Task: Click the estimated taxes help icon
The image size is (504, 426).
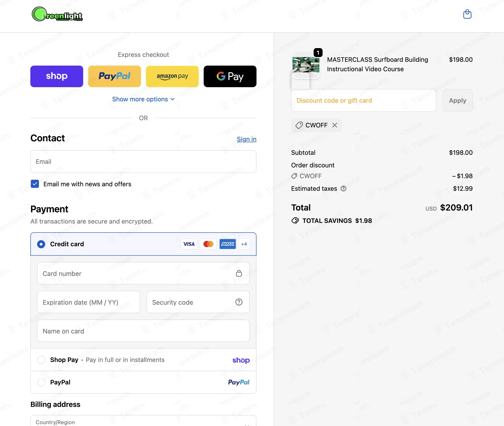Action: [343, 189]
